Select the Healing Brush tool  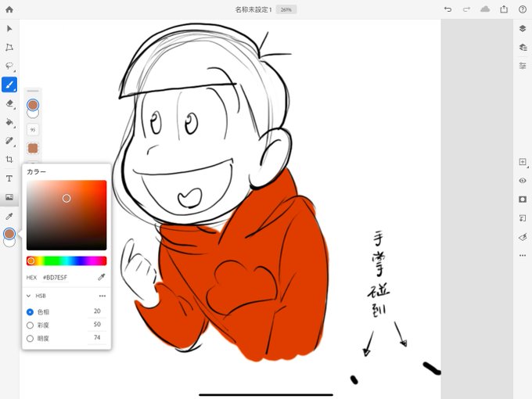click(9, 141)
